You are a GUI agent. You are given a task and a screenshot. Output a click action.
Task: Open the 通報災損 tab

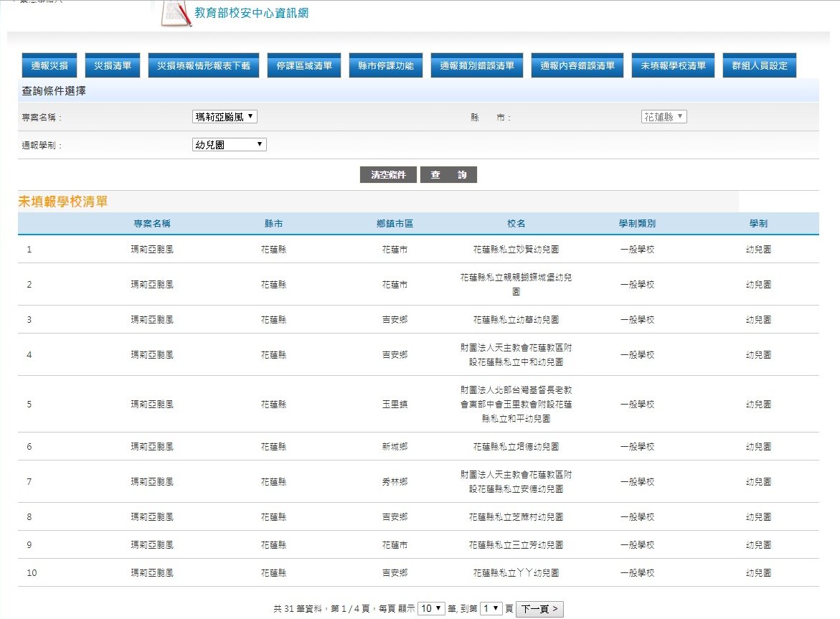coord(49,66)
